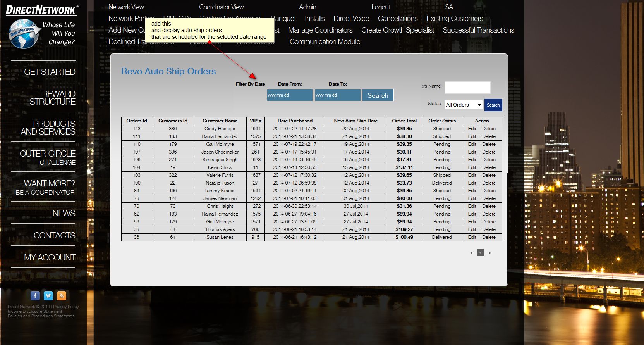The image size is (644, 345).
Task: Open Income Disclosure Statement footer link
Action: (x=35, y=311)
